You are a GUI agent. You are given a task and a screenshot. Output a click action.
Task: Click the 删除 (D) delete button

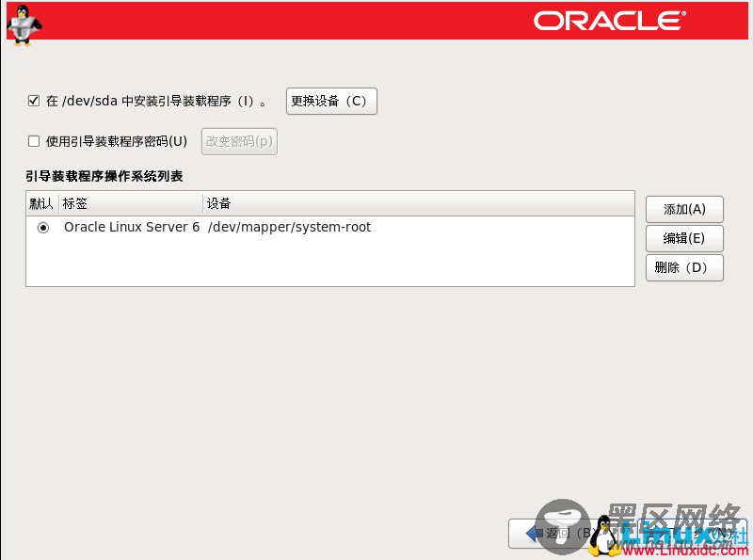(684, 267)
